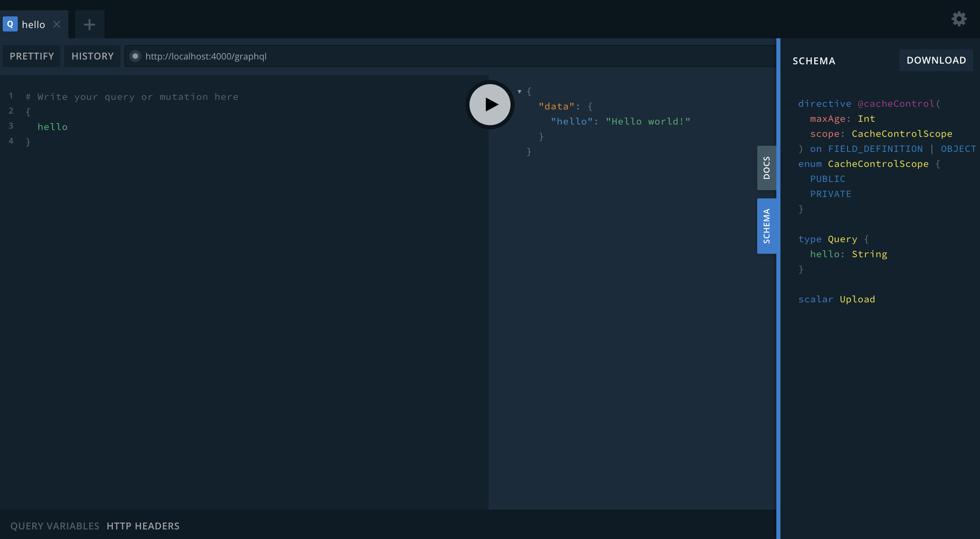Download the schema
Screen dimensions: 980x539
pos(936,60)
